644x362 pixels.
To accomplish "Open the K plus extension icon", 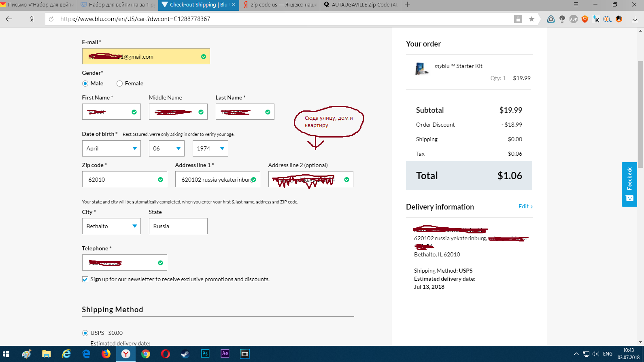I will click(x=596, y=19).
